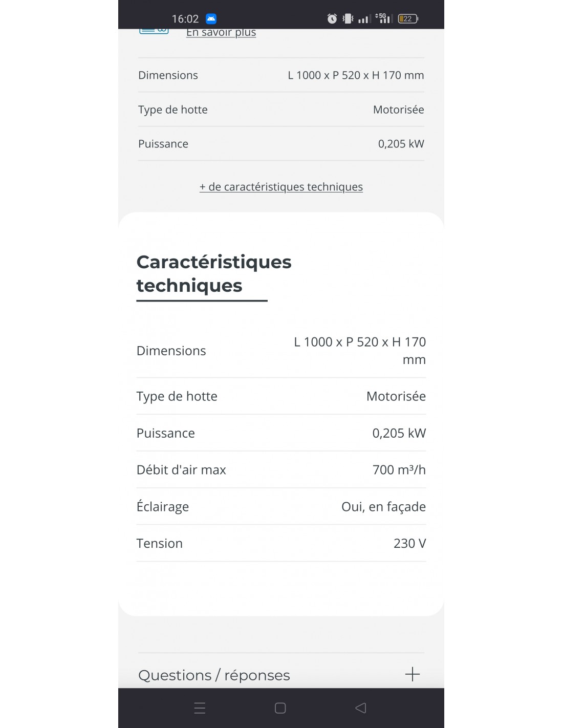Tap the 5G signal strength icon

(383, 18)
